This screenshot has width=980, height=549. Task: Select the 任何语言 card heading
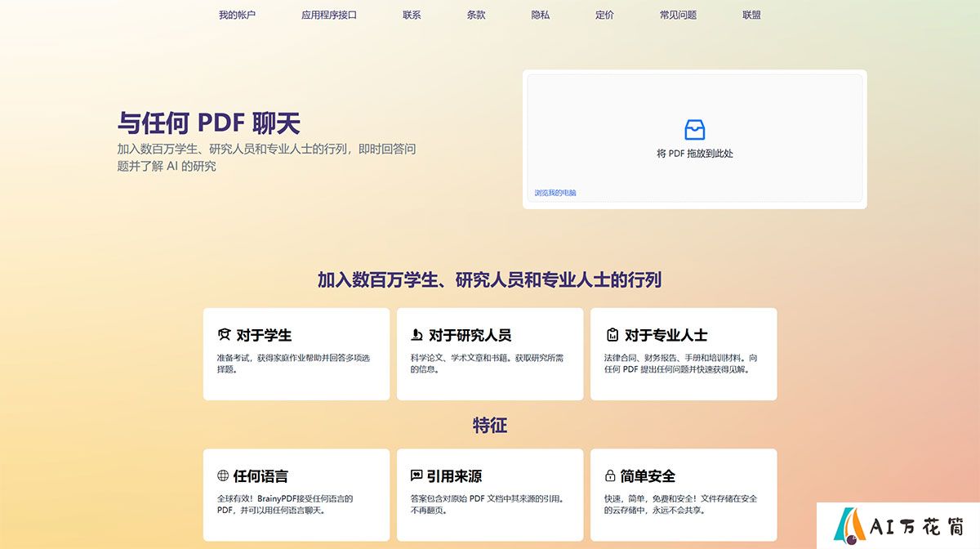261,475
